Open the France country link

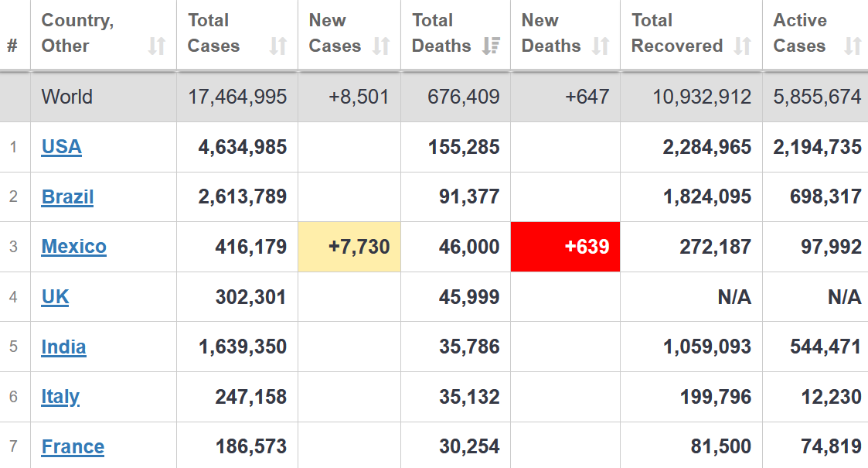[x=73, y=446]
